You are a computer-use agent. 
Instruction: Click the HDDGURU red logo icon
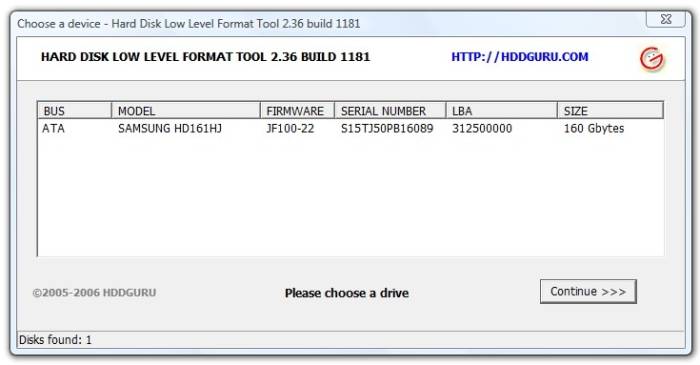(652, 58)
